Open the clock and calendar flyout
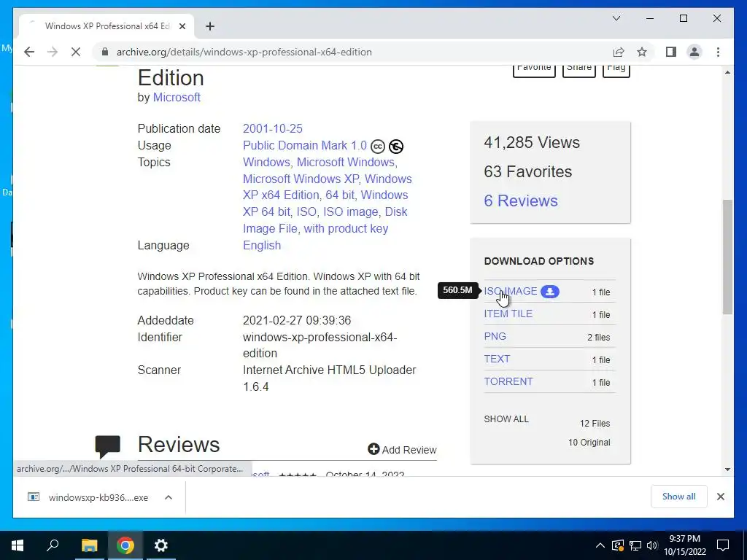This screenshot has height=560, width=747. 684,545
